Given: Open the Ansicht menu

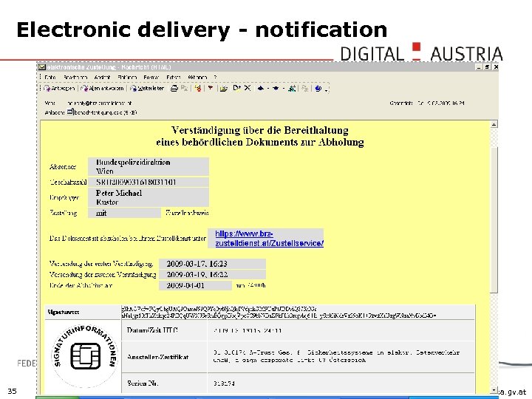Looking at the screenshot, I should click(x=102, y=78).
